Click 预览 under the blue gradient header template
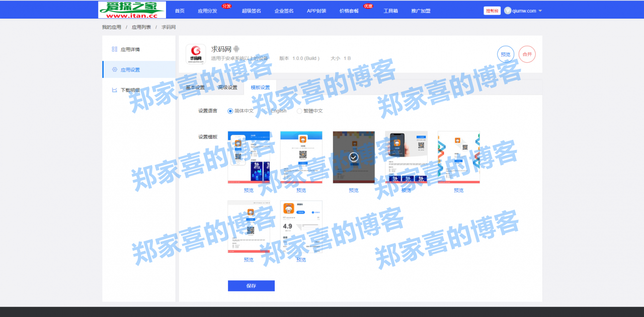644x317 pixels. pos(301,190)
